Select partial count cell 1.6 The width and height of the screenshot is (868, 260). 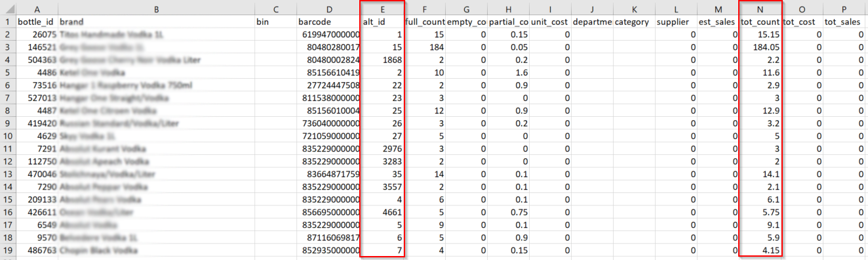[509, 72]
